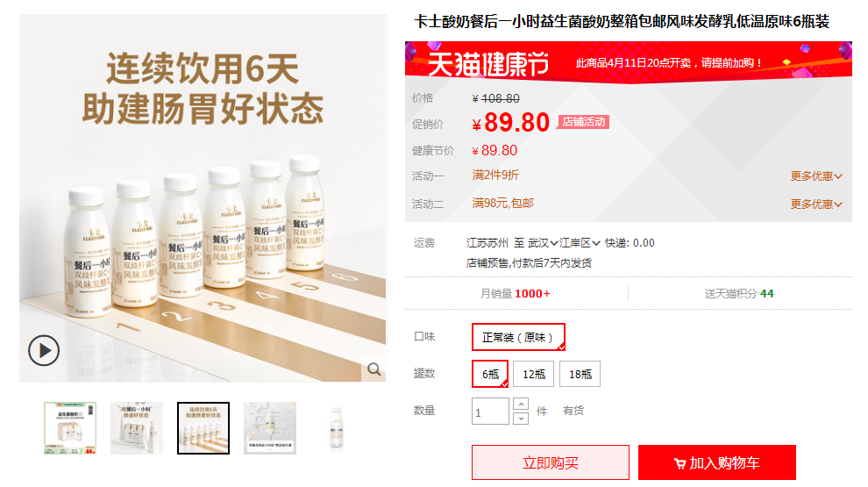This screenshot has height=487, width=868.
Task: Open the first gift-box thumbnail
Action: [x=70, y=428]
